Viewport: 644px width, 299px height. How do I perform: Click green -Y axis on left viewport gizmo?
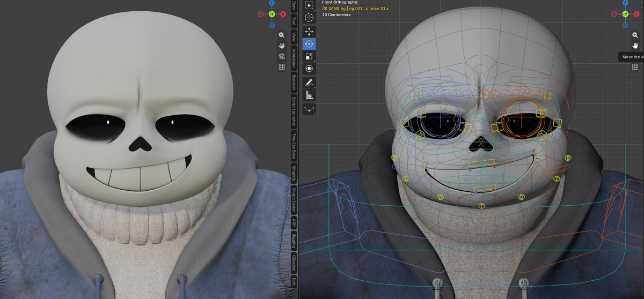[x=272, y=14]
